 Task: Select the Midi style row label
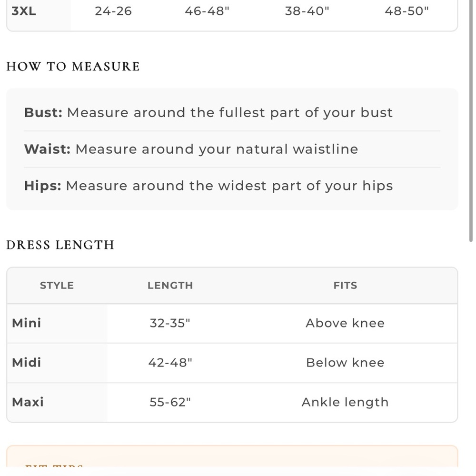pos(26,362)
